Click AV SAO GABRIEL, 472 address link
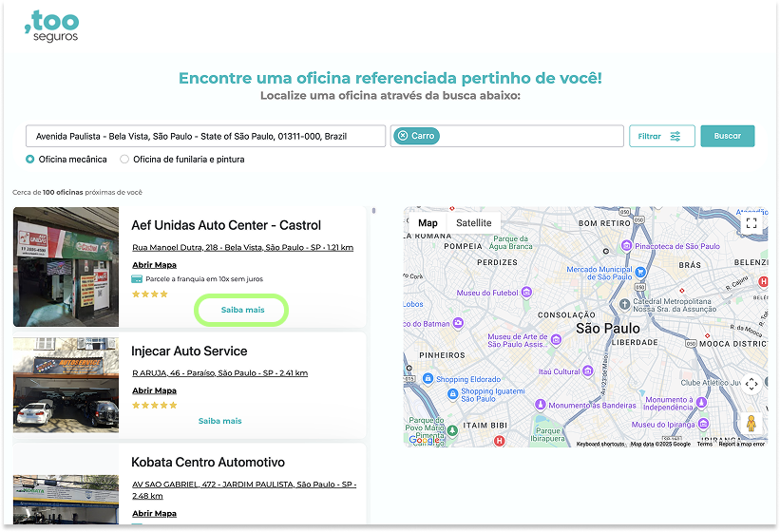This screenshot has width=780, height=532. (244, 490)
